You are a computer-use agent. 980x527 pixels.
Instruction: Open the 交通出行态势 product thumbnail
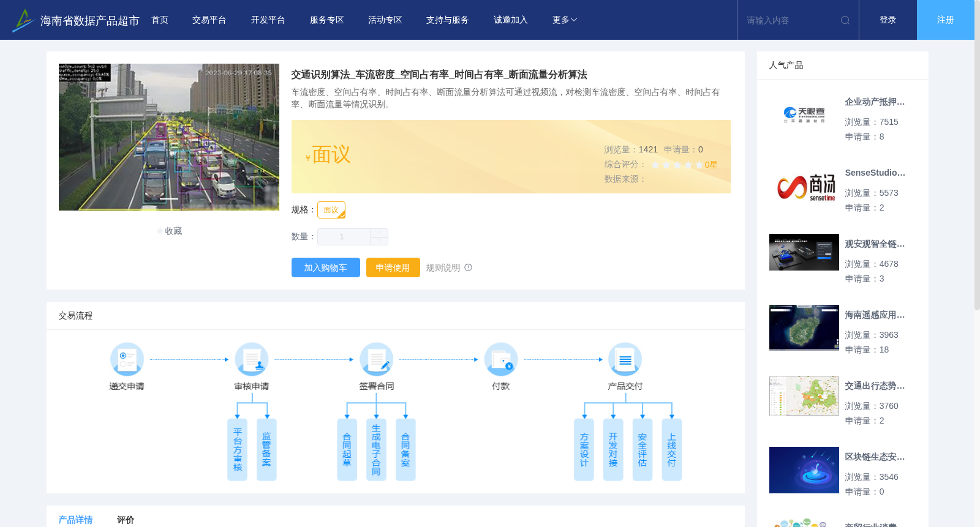tap(804, 396)
